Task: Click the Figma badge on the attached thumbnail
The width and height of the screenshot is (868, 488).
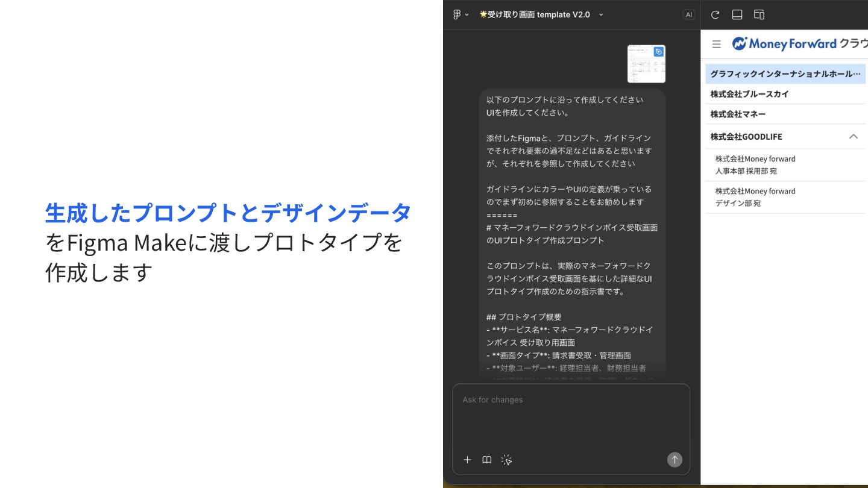Action: pos(659,52)
